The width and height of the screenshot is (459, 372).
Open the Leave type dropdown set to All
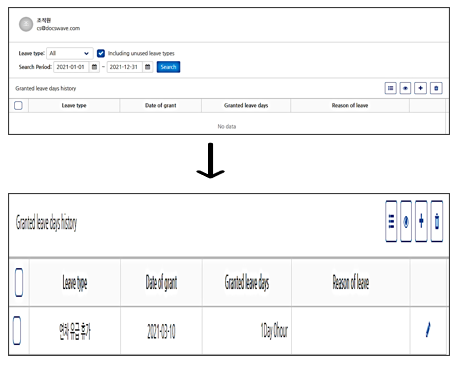click(70, 53)
